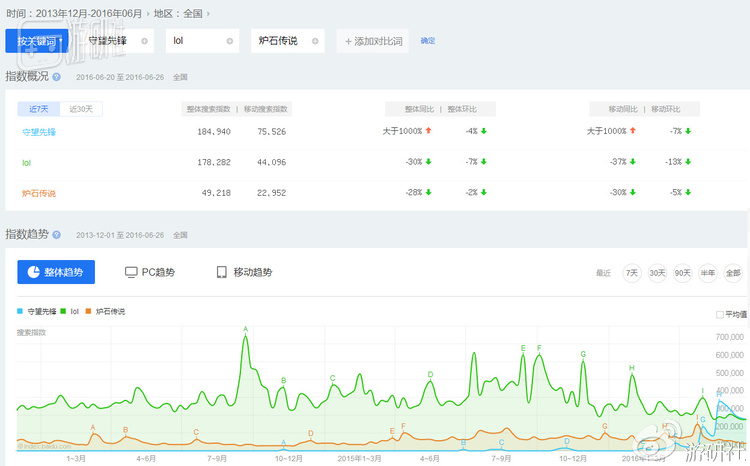Open help icon next to 指数趋势
750x466 pixels.
[56, 234]
